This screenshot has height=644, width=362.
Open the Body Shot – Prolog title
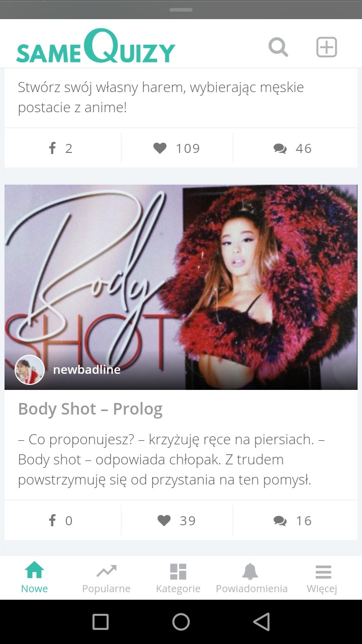point(90,409)
